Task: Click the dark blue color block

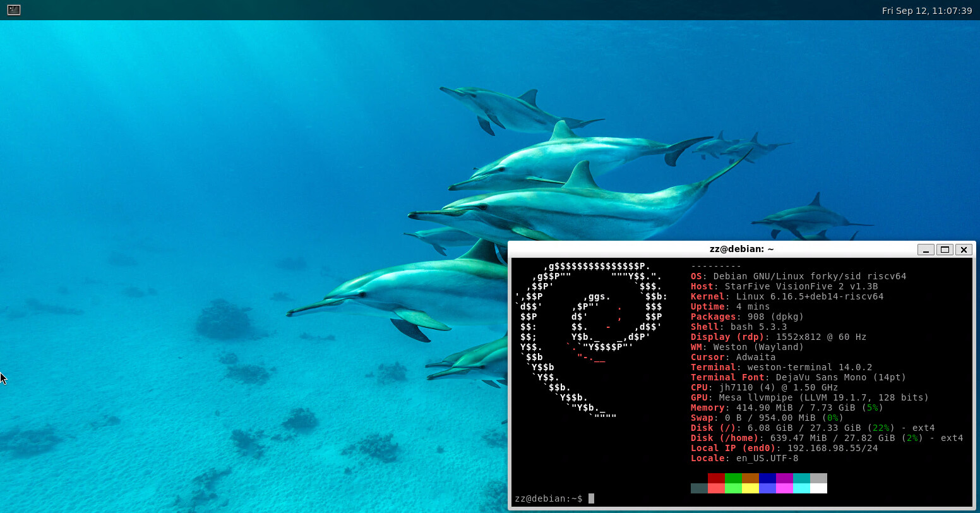Action: (x=767, y=478)
